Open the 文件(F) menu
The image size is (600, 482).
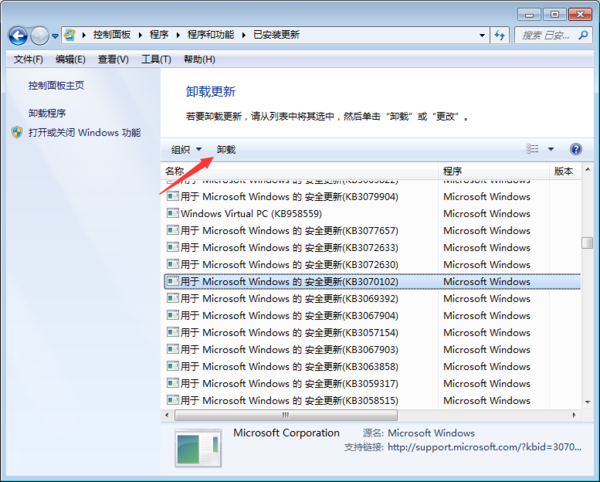pos(28,59)
